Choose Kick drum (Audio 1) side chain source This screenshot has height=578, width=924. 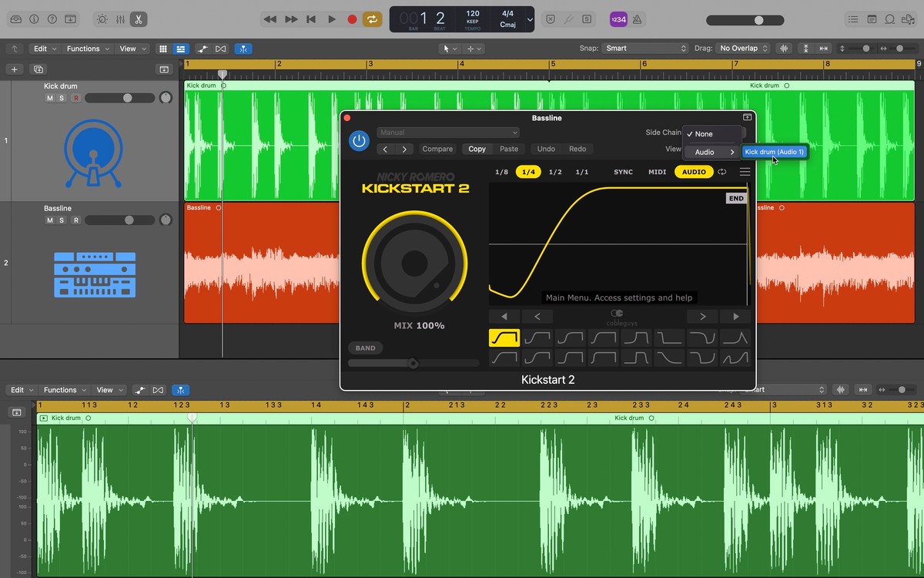click(x=774, y=152)
